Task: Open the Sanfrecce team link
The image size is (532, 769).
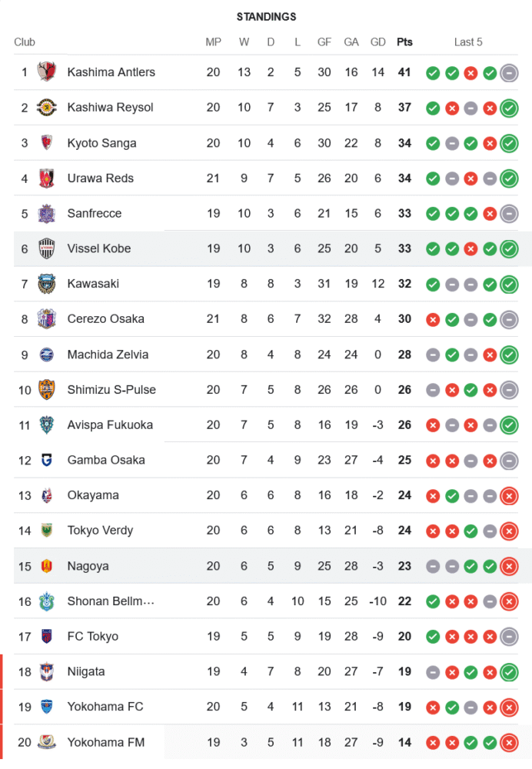Action: [x=95, y=213]
